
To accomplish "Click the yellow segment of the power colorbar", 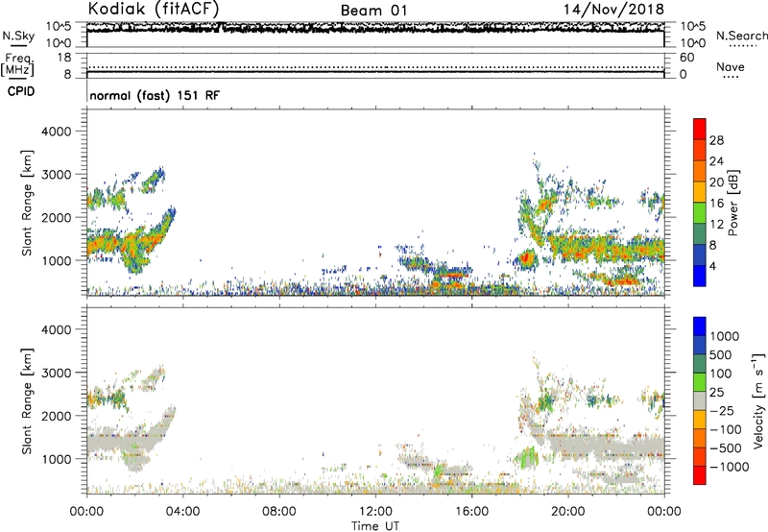I will tap(700, 192).
